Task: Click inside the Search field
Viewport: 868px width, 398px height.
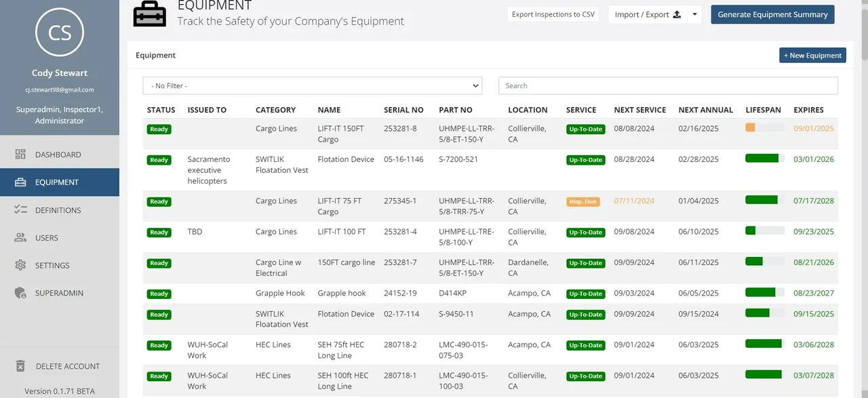Action: click(x=668, y=85)
